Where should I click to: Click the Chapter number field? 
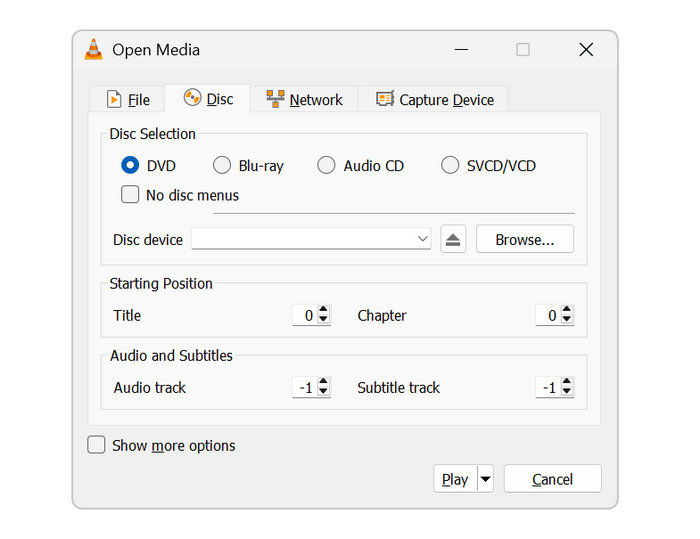[548, 315]
